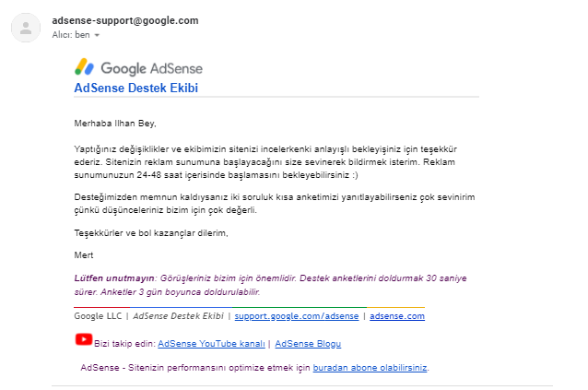Screen dimensions: 588x390
Task: Click the "Google AdSense" wordmark text
Action: (x=151, y=68)
